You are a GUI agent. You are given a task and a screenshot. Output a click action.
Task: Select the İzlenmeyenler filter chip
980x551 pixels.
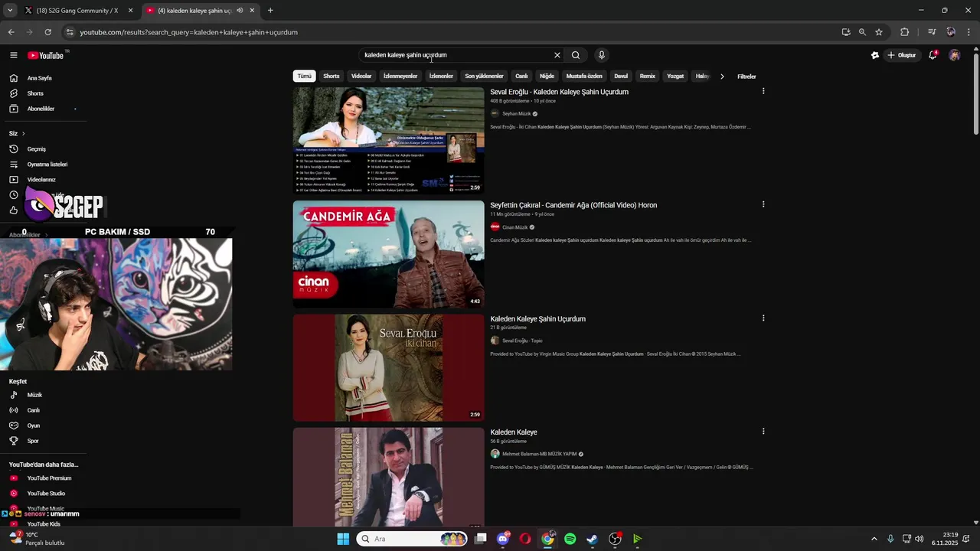[x=400, y=77]
